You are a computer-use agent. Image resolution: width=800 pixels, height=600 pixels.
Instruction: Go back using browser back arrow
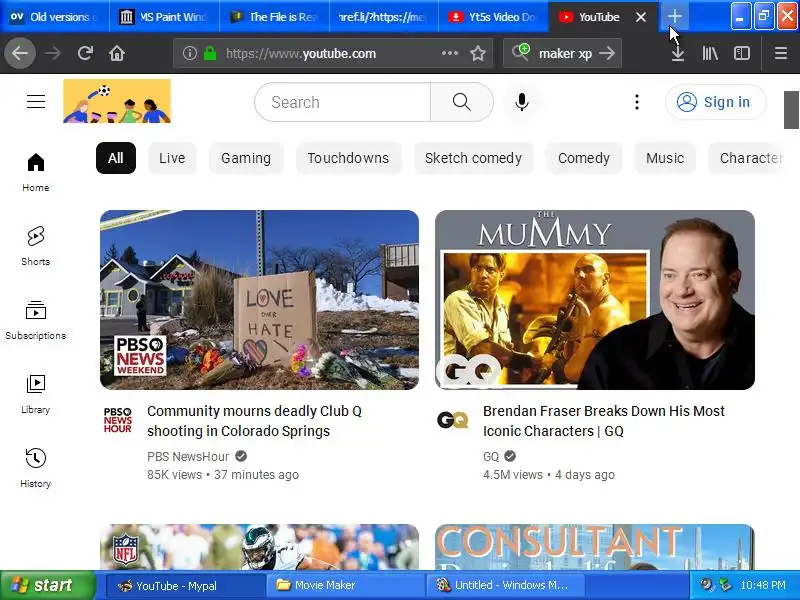tap(20, 53)
